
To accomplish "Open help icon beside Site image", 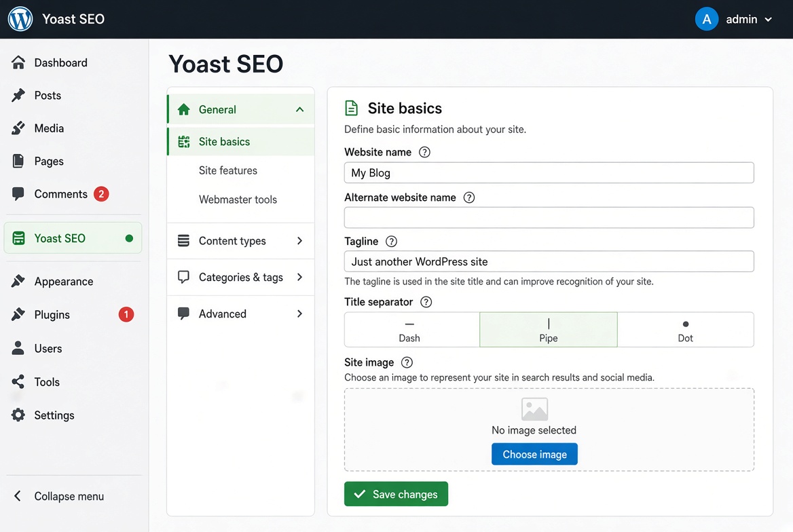I will coord(407,362).
